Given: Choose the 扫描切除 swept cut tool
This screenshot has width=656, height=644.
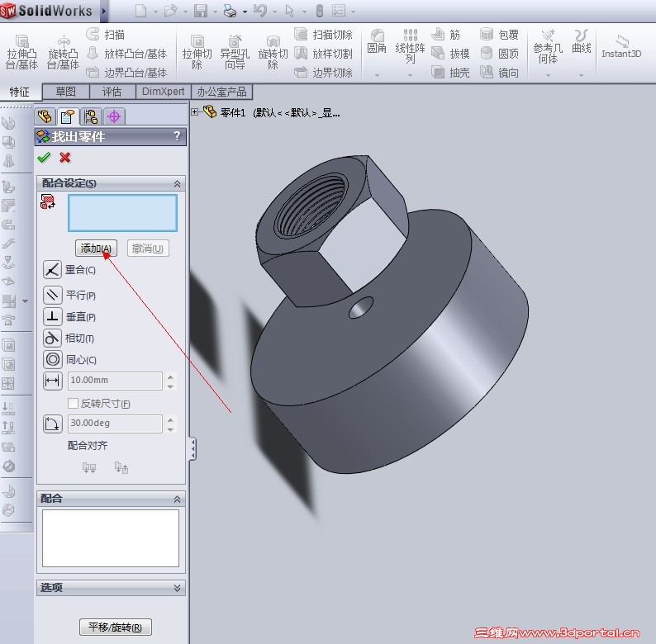Looking at the screenshot, I should (x=323, y=35).
